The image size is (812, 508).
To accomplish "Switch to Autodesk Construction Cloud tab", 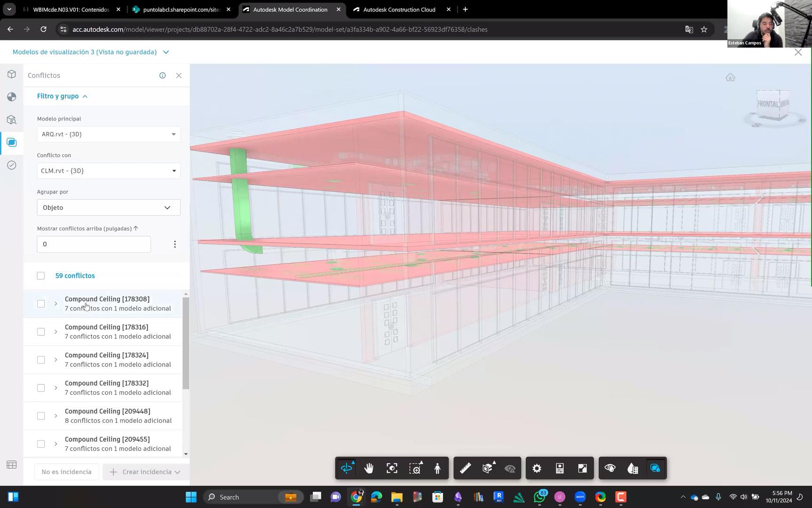I will (x=399, y=9).
